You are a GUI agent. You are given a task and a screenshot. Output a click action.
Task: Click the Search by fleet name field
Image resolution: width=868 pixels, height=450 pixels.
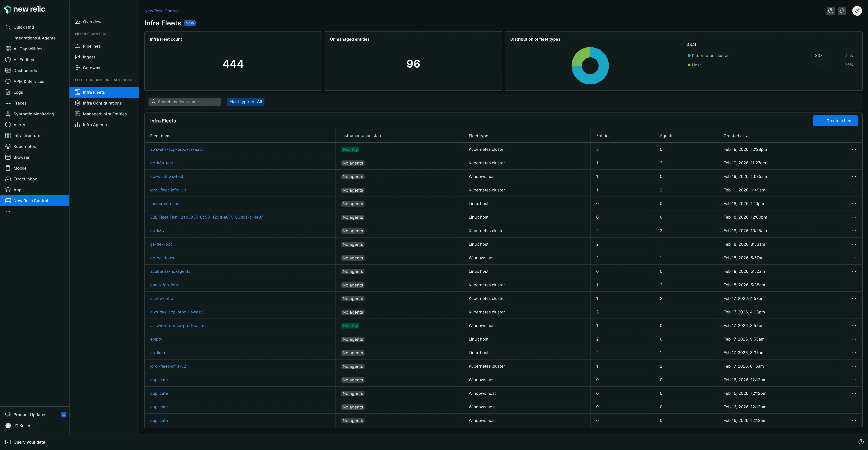click(185, 101)
